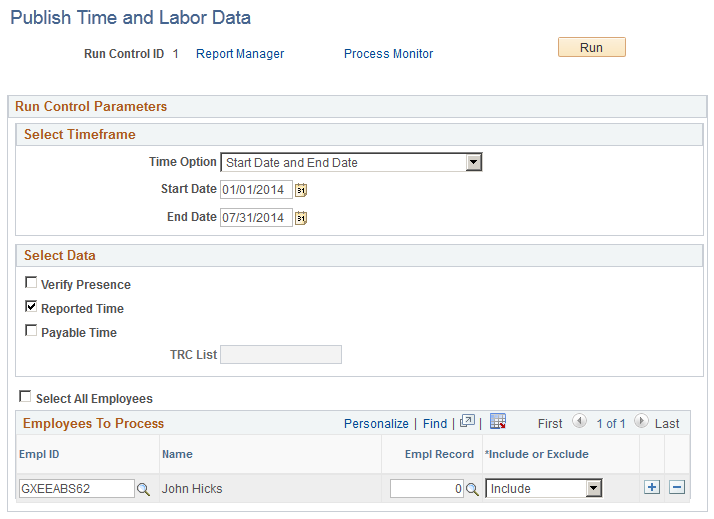Screen dimensions: 714x519
Task: Enable Verify Presence checkbox
Action: click(31, 283)
